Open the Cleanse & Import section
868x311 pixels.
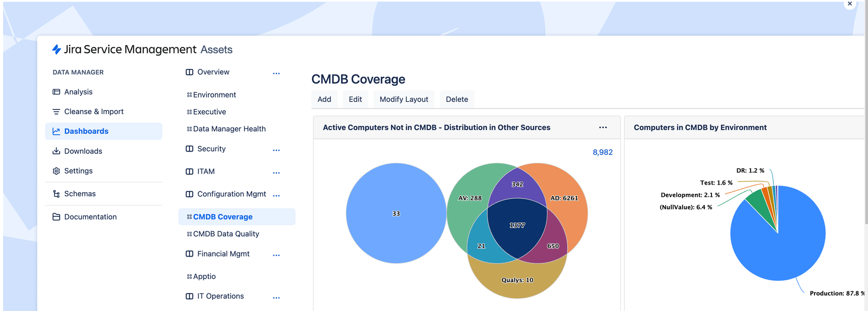(94, 112)
